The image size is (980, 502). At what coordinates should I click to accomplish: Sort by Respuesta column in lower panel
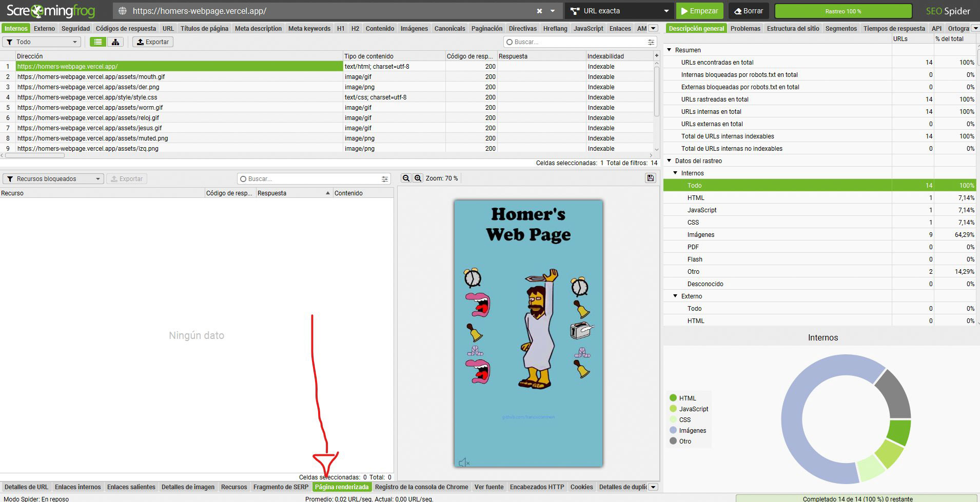pyautogui.click(x=294, y=193)
